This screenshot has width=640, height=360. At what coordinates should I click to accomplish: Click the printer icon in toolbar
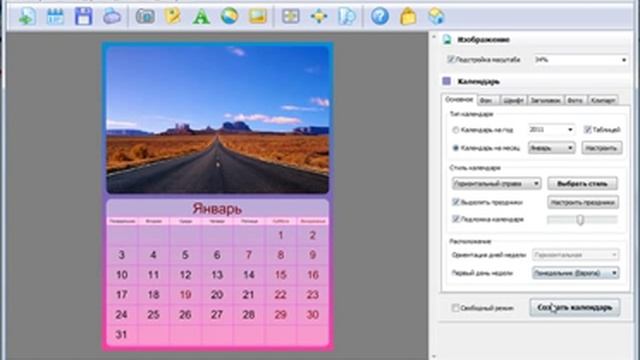tap(111, 17)
